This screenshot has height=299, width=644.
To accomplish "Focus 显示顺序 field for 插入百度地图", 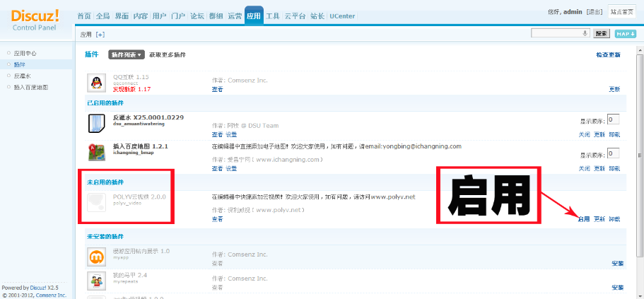I will coord(613,154).
